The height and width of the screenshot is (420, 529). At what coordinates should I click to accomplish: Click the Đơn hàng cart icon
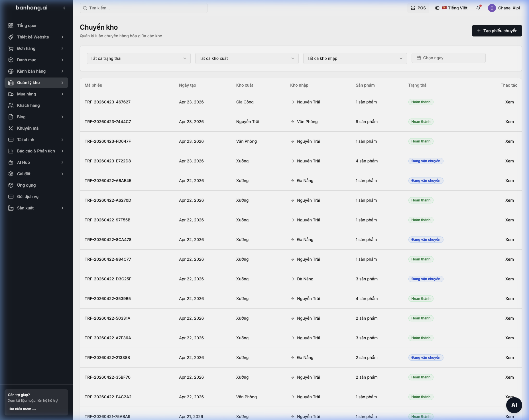point(11,48)
